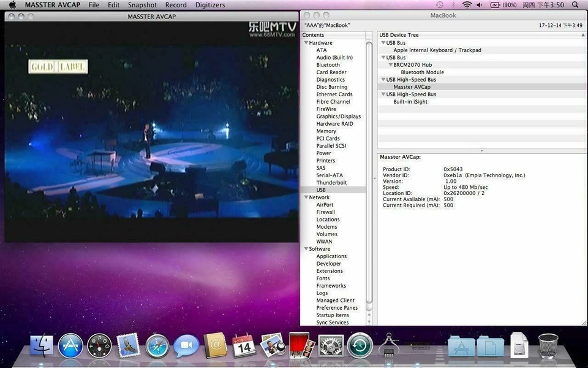The image size is (588, 368).
Task: Open iCal from the Dock
Action: pos(243,345)
